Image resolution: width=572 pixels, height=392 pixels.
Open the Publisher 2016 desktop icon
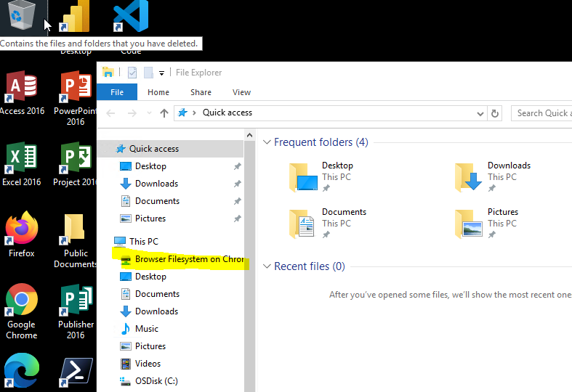point(76,311)
